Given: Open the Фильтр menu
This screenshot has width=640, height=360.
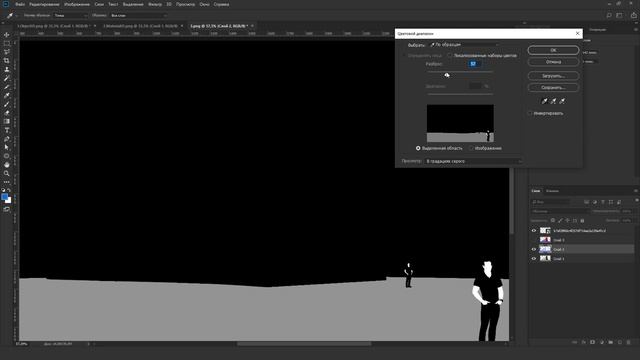Looking at the screenshot, I should coord(155,4).
